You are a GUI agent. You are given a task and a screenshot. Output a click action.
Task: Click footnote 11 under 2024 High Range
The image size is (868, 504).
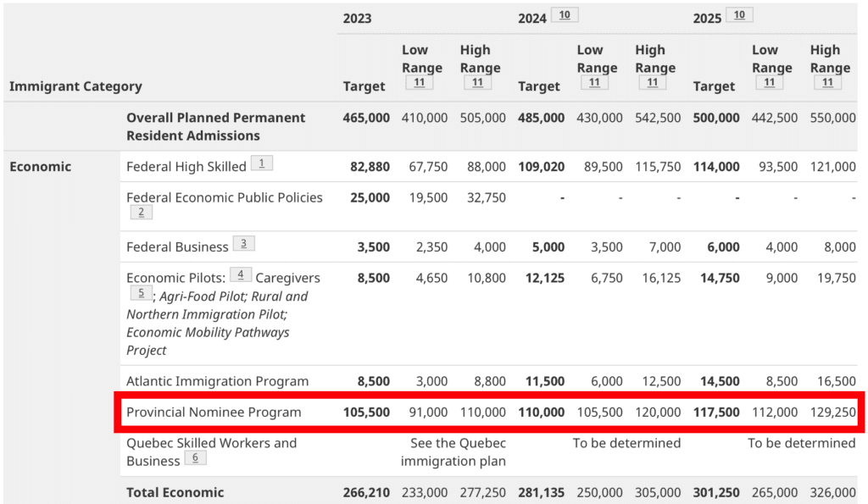point(652,83)
